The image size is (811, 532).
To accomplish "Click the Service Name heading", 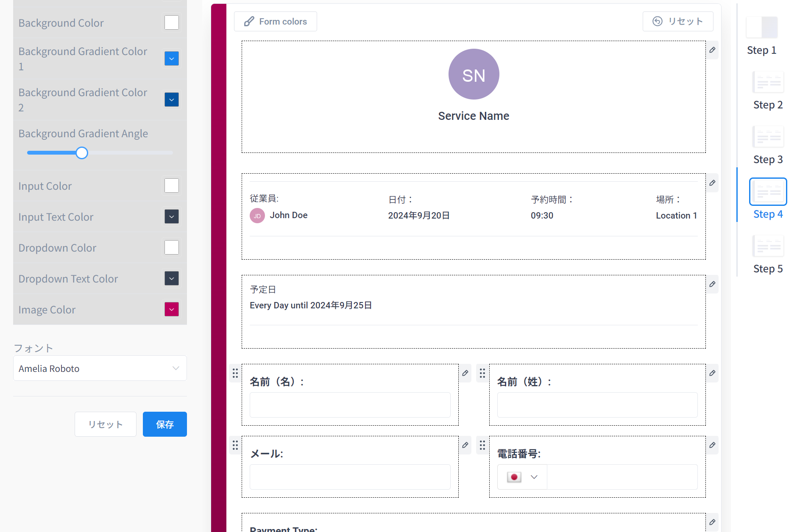I will point(474,116).
